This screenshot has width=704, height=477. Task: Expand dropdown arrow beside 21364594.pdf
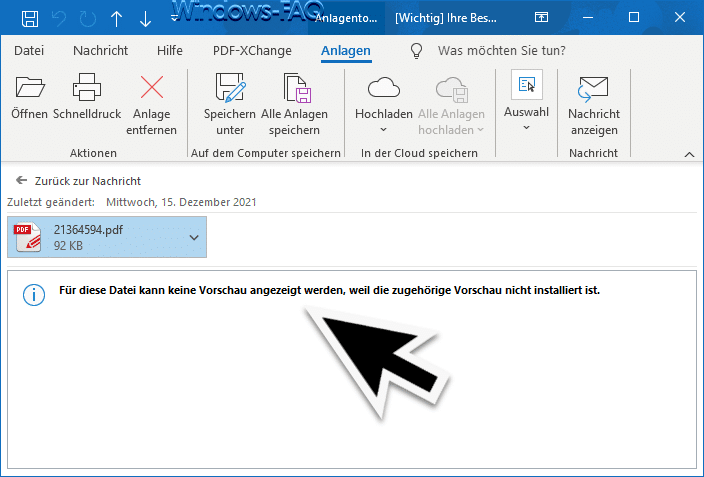194,238
